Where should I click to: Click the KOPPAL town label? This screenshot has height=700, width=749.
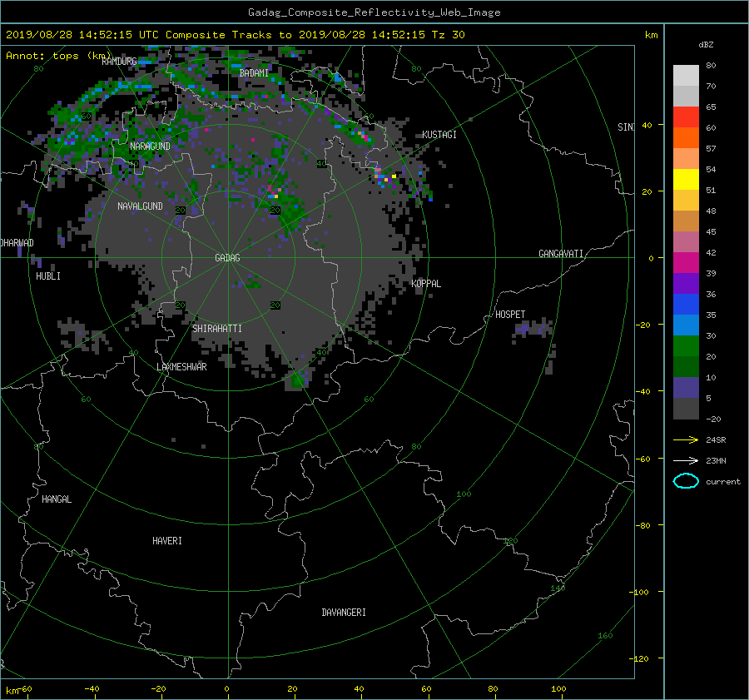(x=426, y=284)
